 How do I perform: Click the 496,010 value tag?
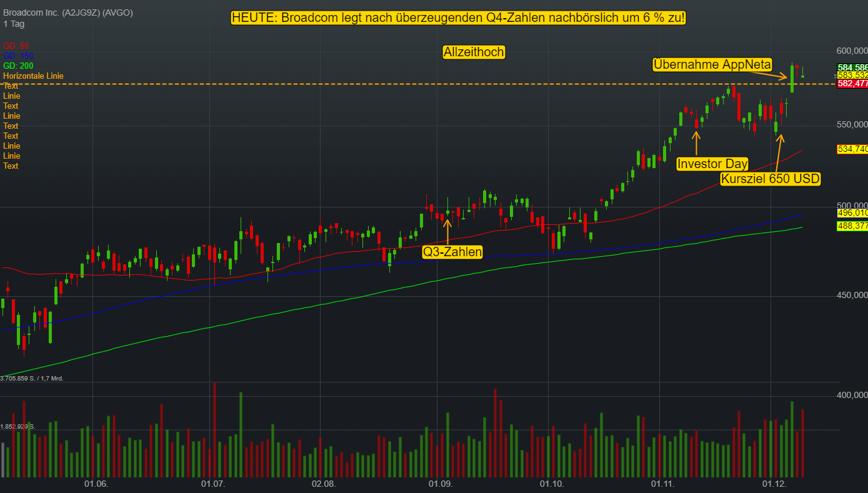point(852,213)
